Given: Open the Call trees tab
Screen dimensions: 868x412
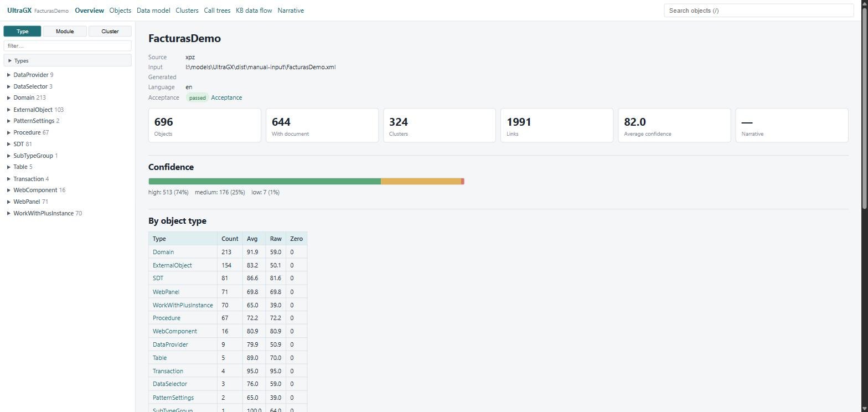Looking at the screenshot, I should (217, 11).
